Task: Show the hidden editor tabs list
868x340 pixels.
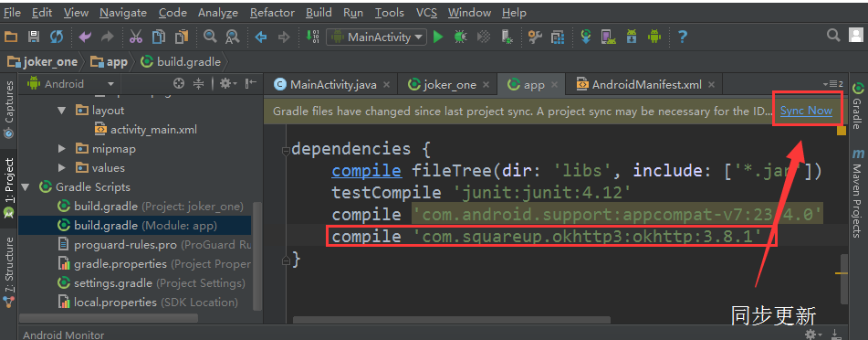Action: coord(833,84)
